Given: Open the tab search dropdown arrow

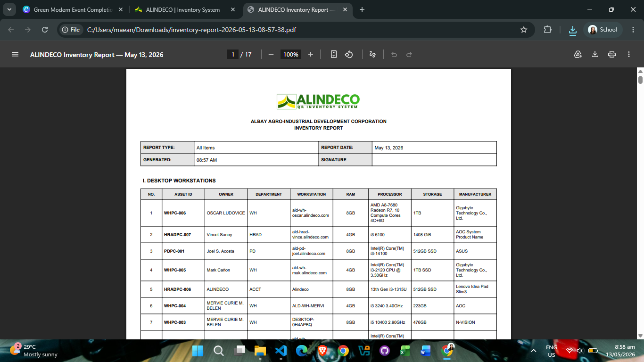Looking at the screenshot, I should tap(9, 9).
